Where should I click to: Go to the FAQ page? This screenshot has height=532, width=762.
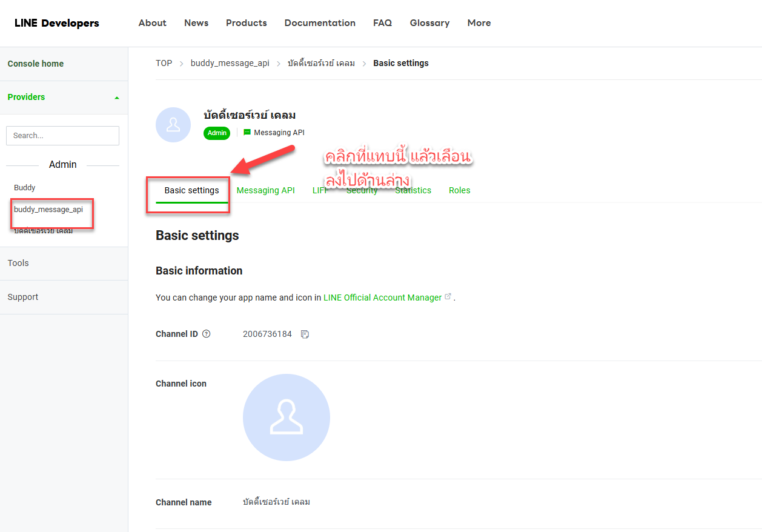[x=382, y=23]
